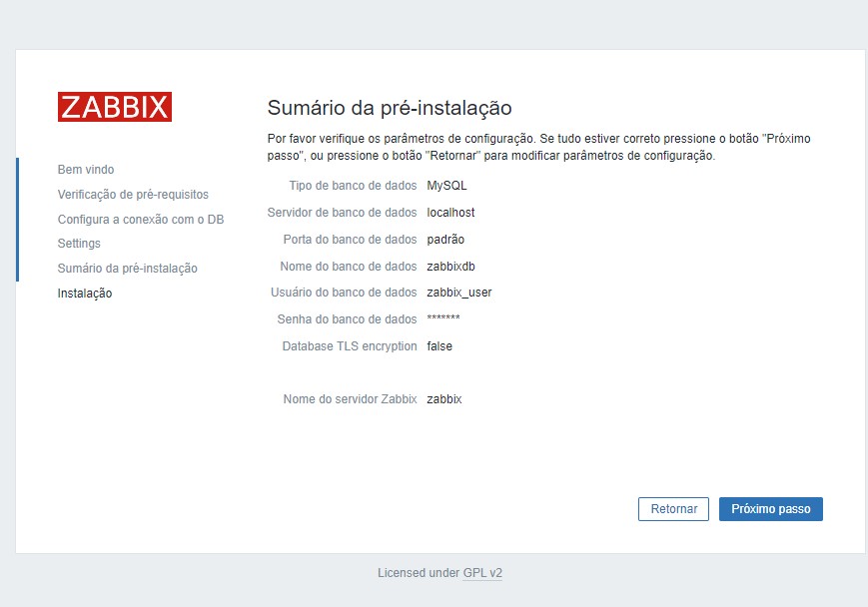Click the zabbixdb database name
868x607 pixels.
coord(449,266)
